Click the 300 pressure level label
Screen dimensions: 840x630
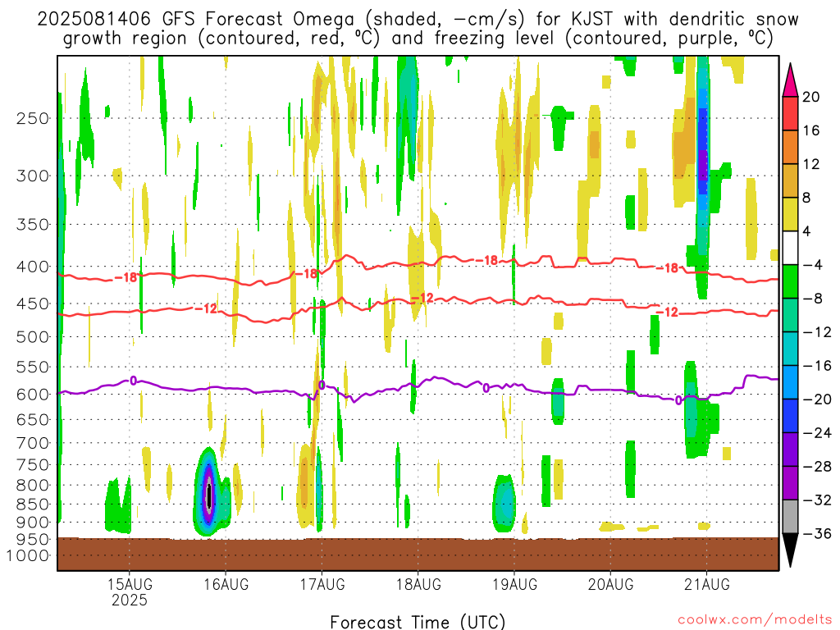(x=33, y=176)
